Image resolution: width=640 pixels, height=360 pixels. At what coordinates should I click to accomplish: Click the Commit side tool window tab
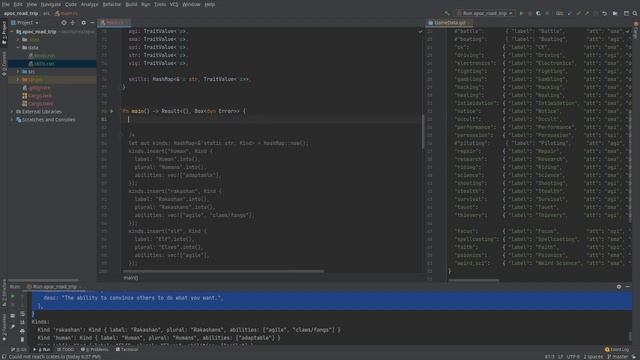coord(4,64)
